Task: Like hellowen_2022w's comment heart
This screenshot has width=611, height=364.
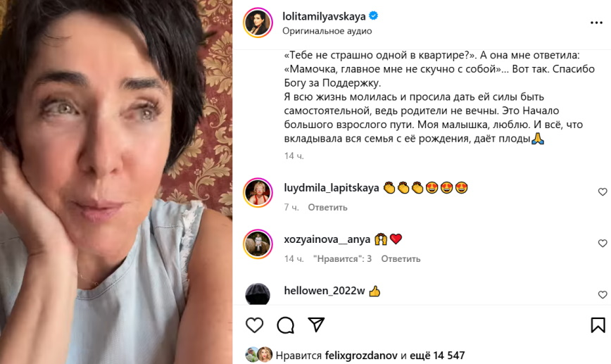Action: point(603,294)
